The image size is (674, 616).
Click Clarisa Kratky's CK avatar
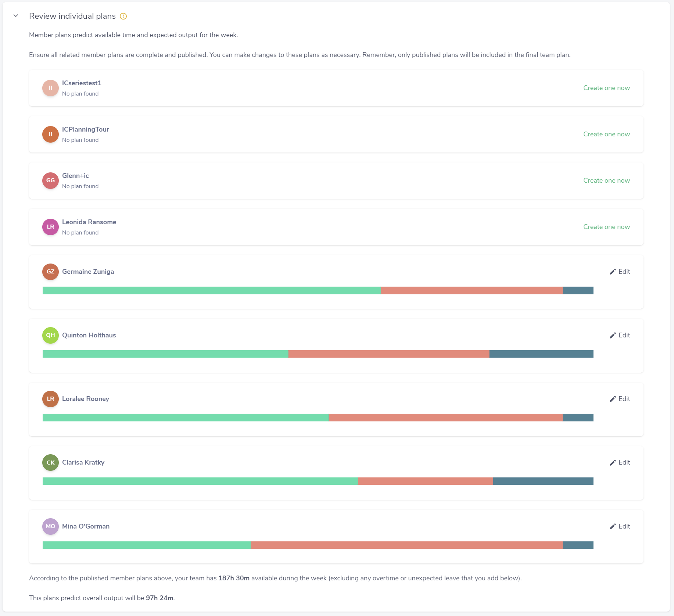(x=50, y=463)
